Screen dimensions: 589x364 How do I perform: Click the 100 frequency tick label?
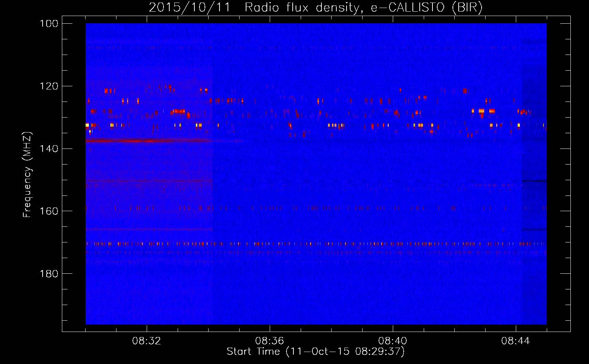click(49, 24)
